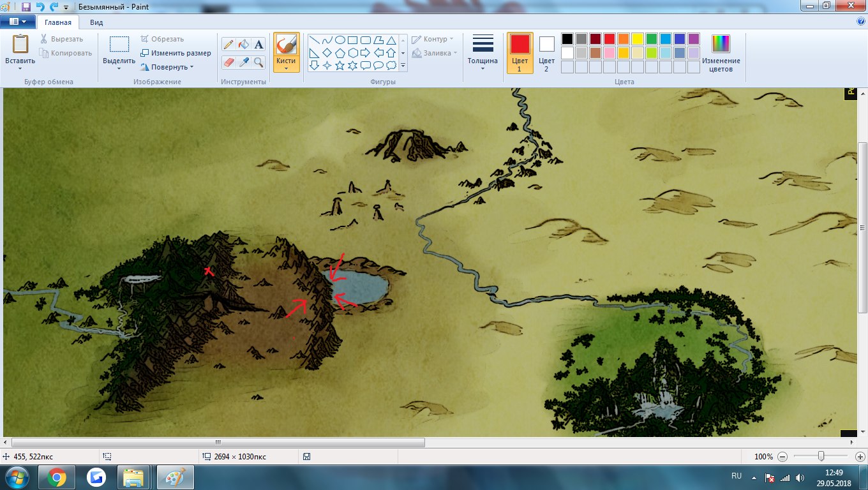
Task: Open the blue Paint file menu button
Action: pos(17,22)
